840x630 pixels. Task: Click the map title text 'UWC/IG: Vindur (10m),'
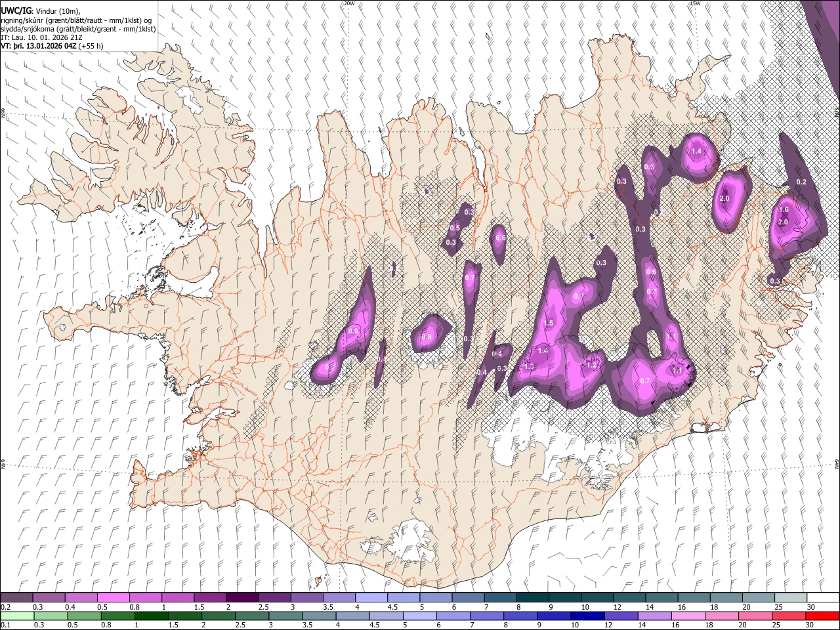(x=41, y=10)
